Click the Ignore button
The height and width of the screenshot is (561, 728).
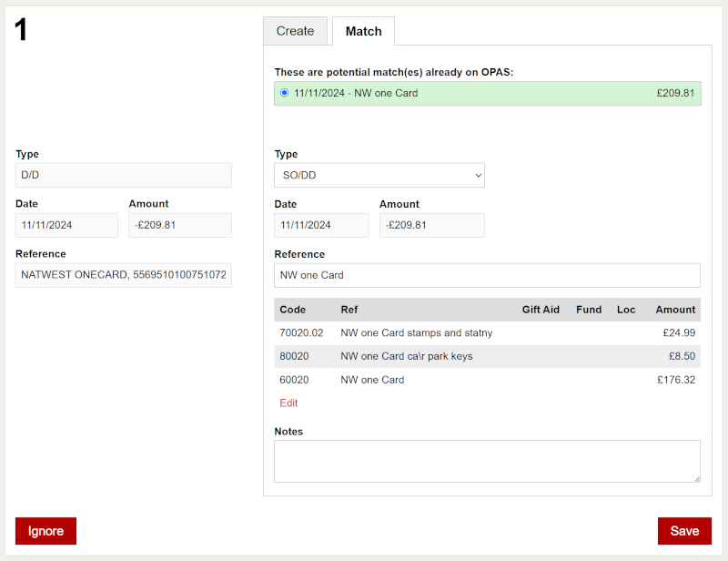coord(46,531)
